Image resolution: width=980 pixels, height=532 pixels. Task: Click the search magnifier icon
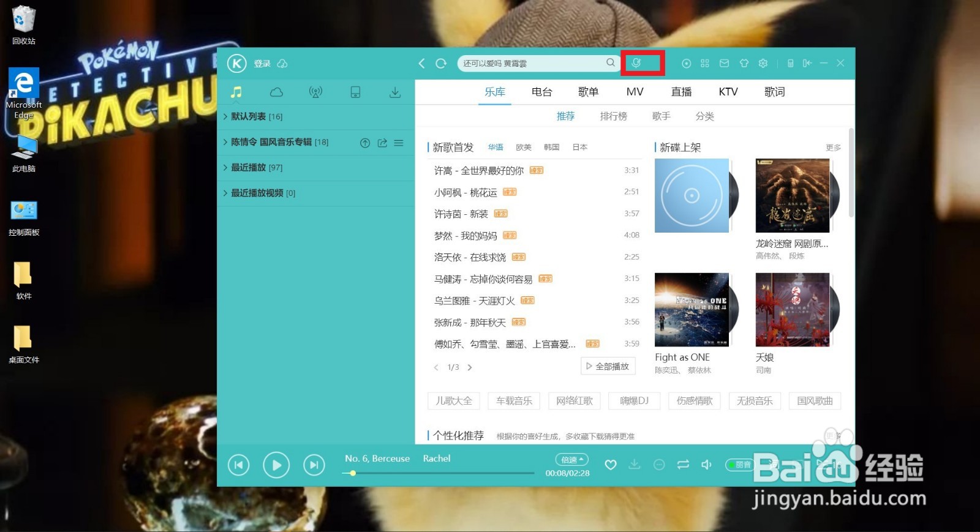(611, 62)
